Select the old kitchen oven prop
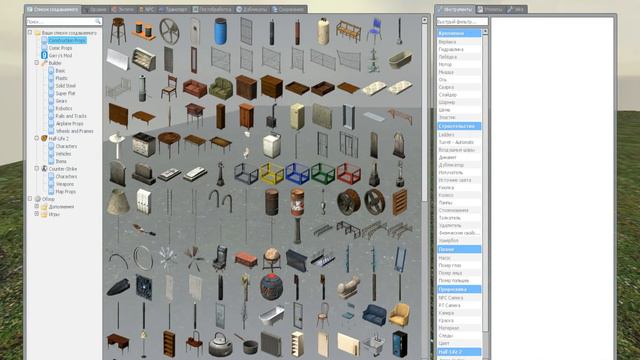640x360 pixels. 144,145
